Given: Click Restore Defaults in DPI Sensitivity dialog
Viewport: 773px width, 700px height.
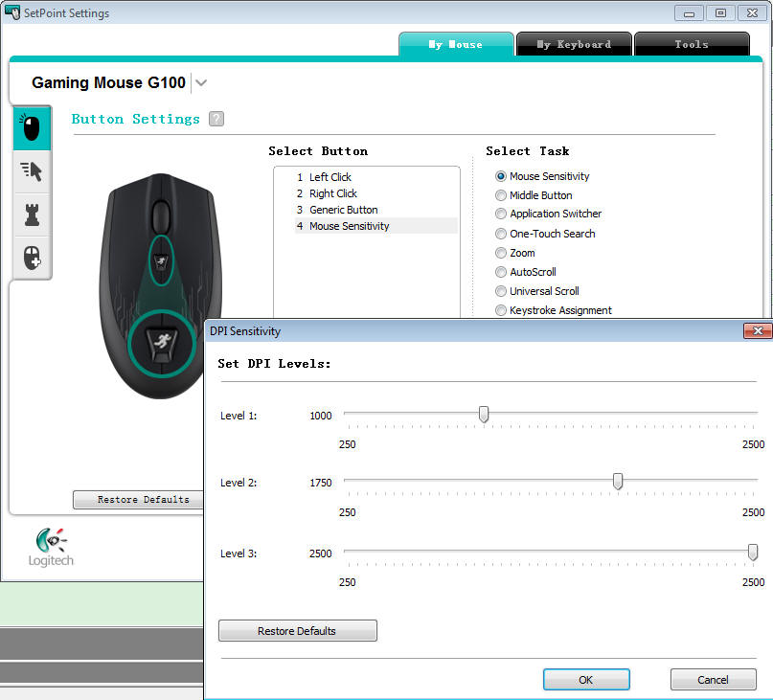Looking at the screenshot, I should pyautogui.click(x=297, y=630).
